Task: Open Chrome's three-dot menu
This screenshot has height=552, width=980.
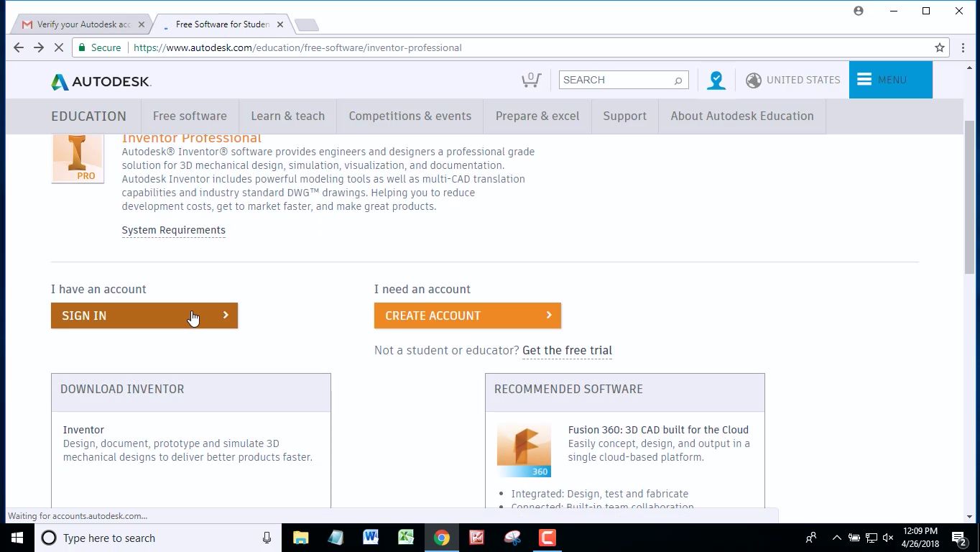Action: coord(963,47)
